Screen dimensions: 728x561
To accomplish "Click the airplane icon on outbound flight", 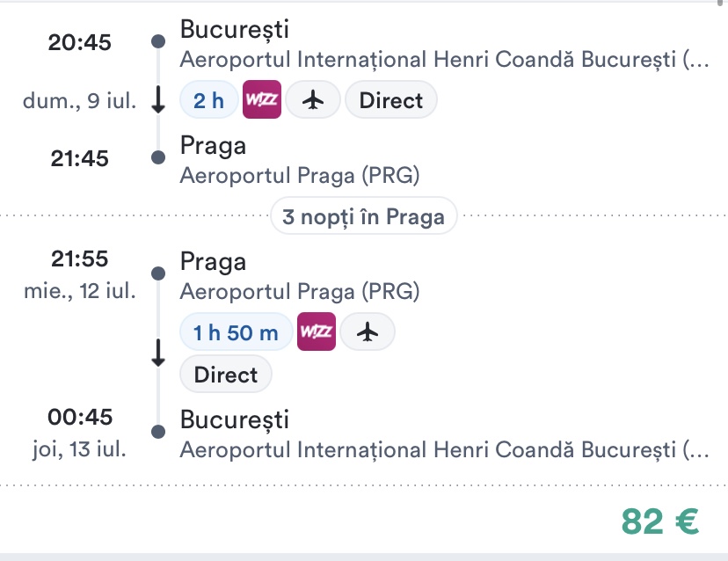I will coord(313,101).
